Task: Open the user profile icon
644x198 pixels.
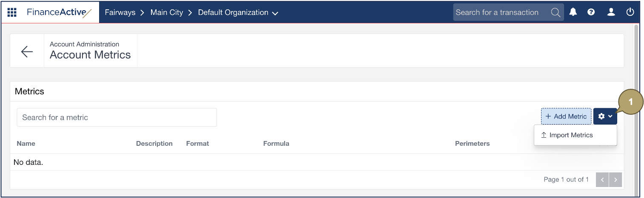Action: coord(611,12)
